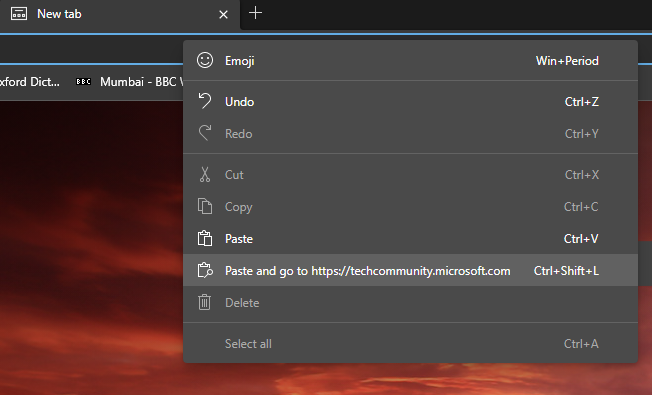This screenshot has height=395, width=652.
Task: Close the New tab
Action: tap(223, 15)
